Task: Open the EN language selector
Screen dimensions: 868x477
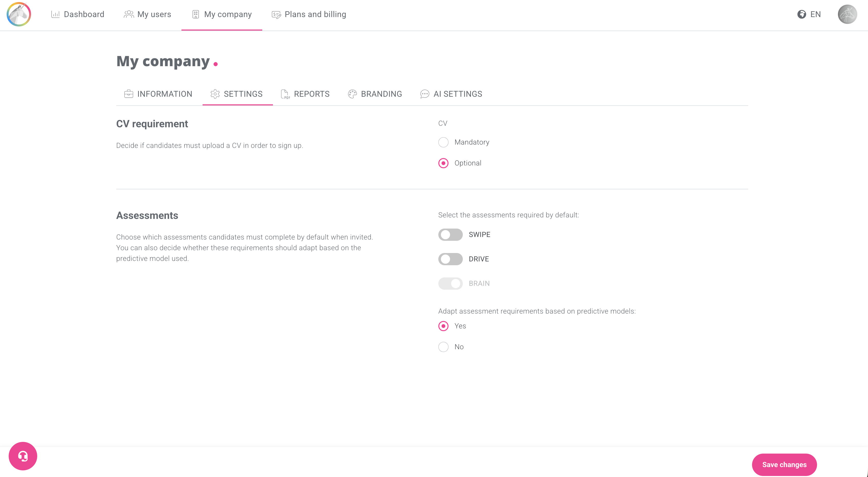Action: coord(815,14)
